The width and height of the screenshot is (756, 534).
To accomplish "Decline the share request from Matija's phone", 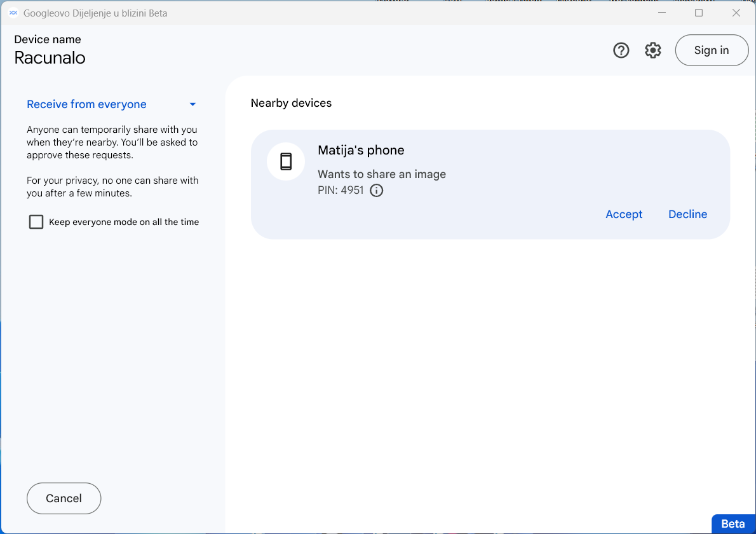I will (x=687, y=214).
